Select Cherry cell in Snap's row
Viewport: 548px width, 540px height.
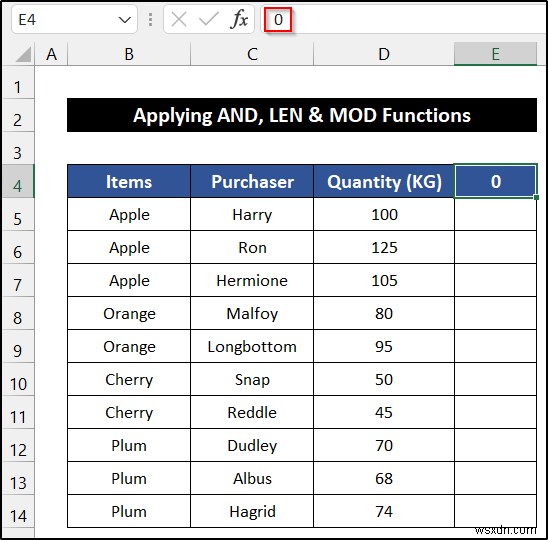(x=129, y=379)
